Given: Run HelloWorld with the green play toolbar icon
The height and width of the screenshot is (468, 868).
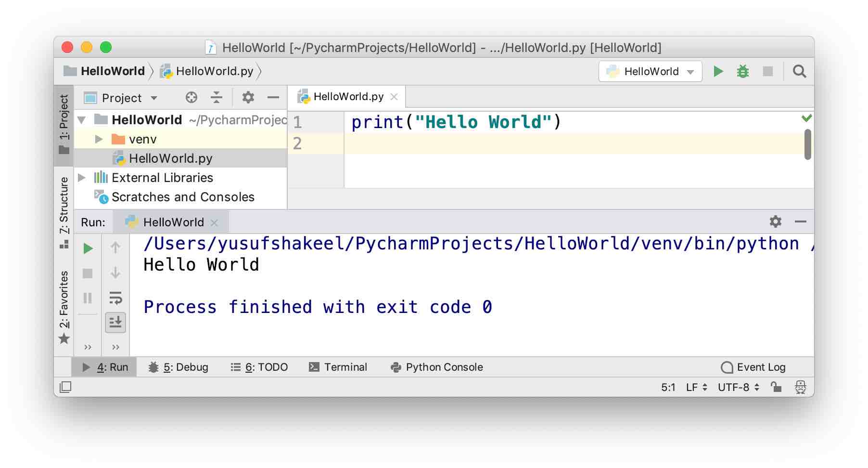Looking at the screenshot, I should click(718, 71).
